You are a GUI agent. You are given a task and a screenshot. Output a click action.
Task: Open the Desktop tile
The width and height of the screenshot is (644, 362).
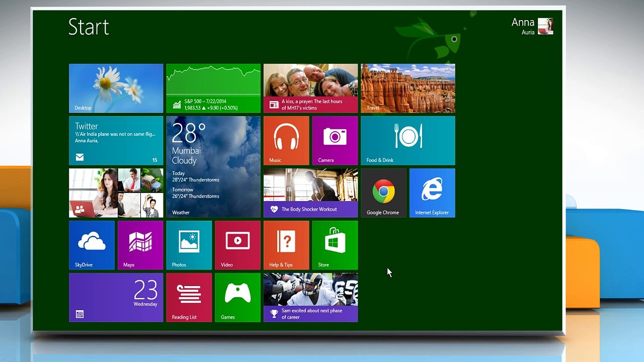[116, 88]
